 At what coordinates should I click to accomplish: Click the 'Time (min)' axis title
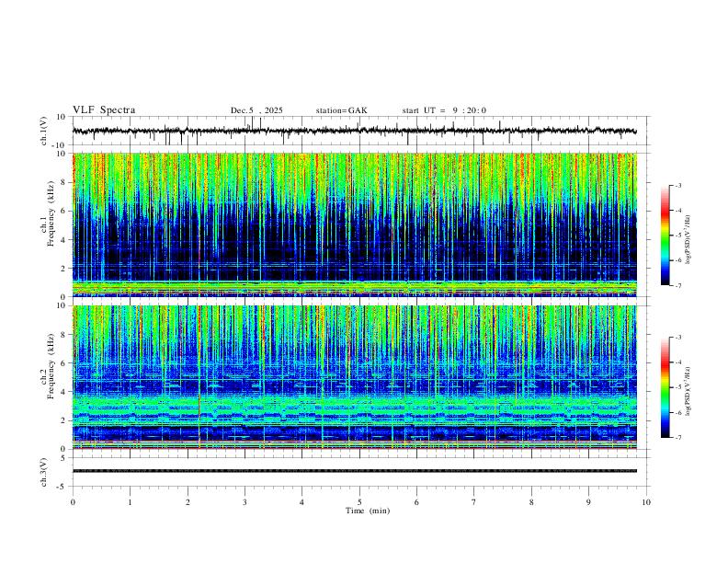tap(368, 511)
